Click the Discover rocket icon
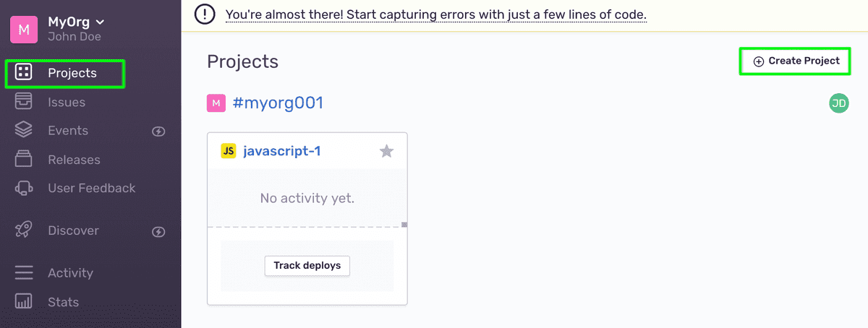Image resolution: width=868 pixels, height=328 pixels. tap(24, 230)
